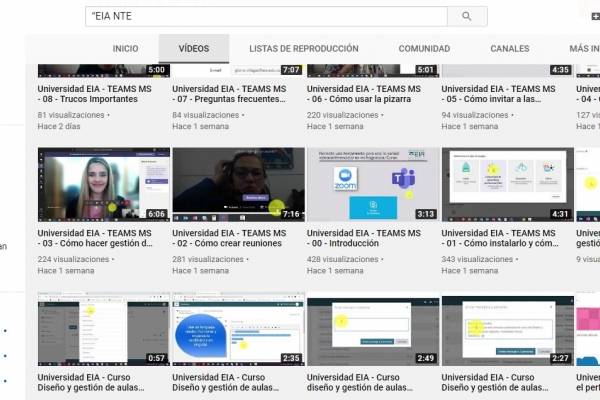The height and width of the screenshot is (400, 600).
Task: Click "84 visualizaciones" text
Action: click(x=206, y=115)
